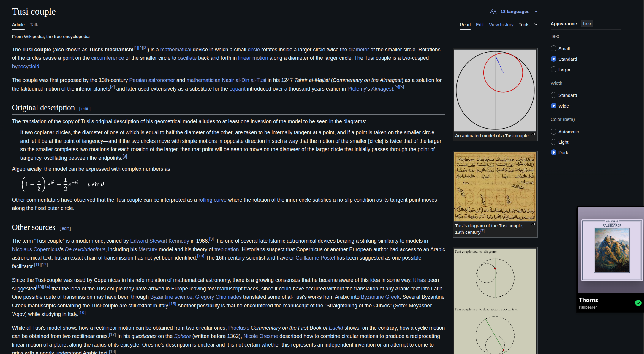
Task: Click the green checkmark on Thorns card
Action: coord(638,303)
